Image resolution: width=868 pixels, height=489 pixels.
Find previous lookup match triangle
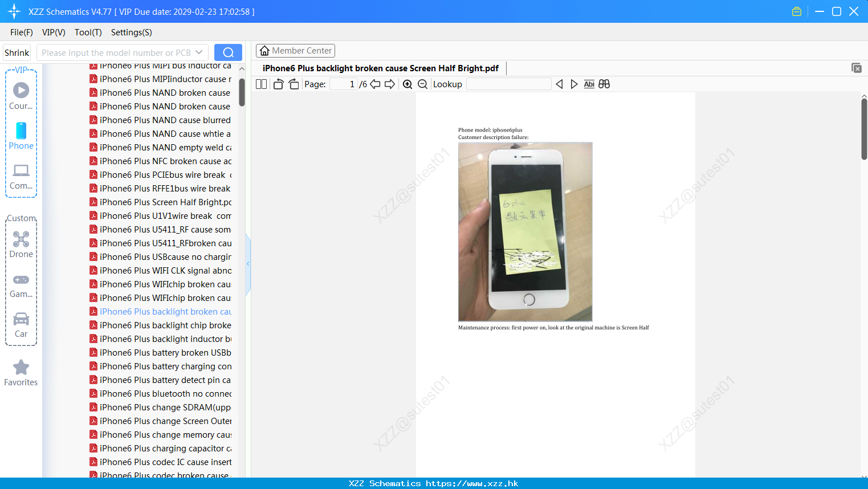click(x=559, y=84)
